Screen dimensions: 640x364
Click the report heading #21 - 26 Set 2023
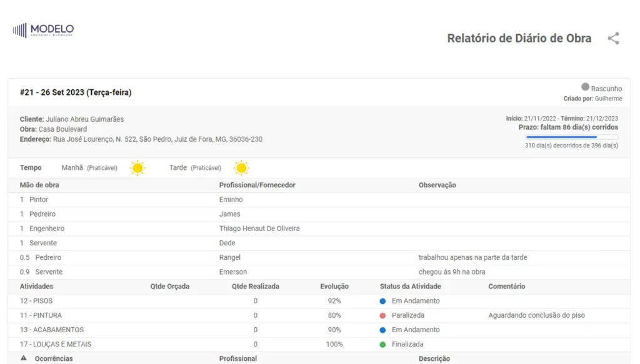[76, 92]
